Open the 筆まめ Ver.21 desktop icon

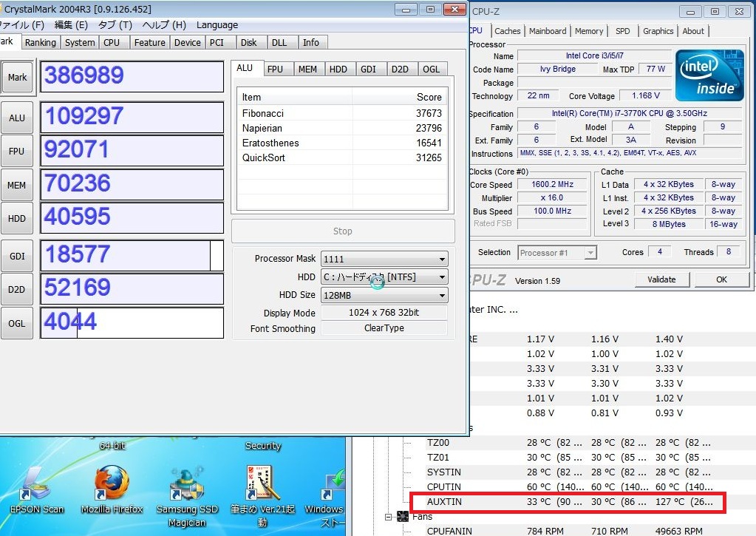click(263, 485)
